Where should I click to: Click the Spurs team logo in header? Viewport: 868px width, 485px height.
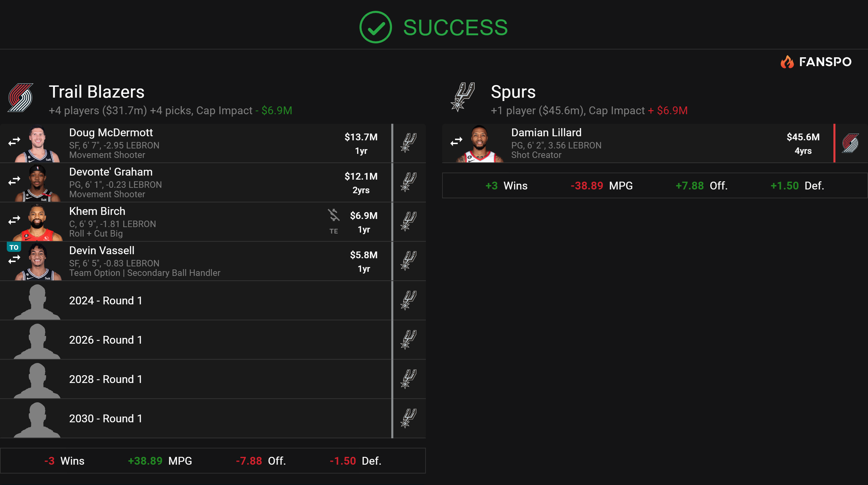462,97
